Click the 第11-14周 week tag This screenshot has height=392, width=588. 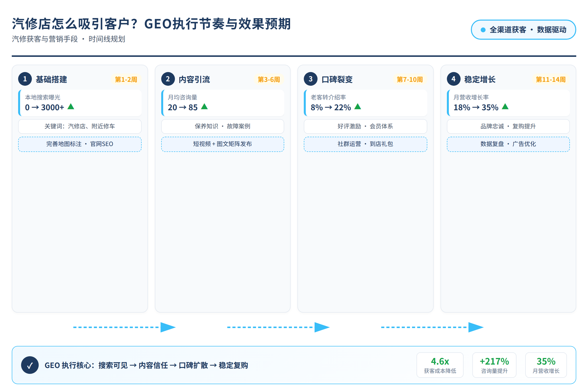pyautogui.click(x=551, y=79)
